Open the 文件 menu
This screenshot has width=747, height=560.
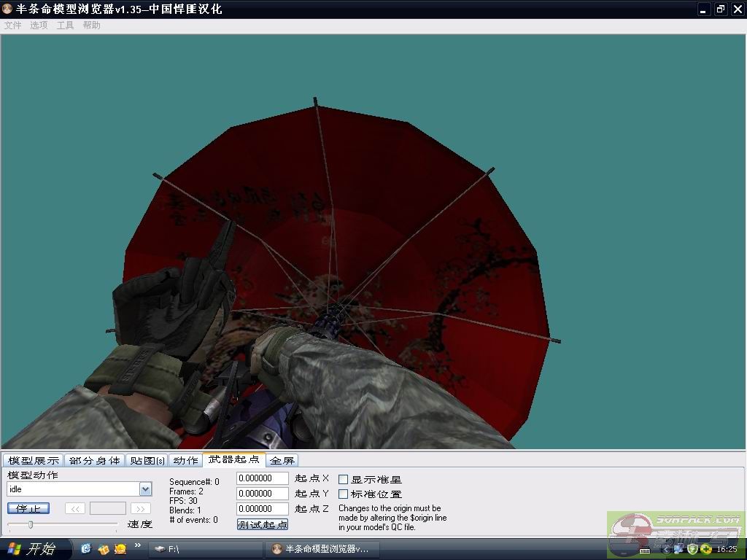pyautogui.click(x=12, y=25)
